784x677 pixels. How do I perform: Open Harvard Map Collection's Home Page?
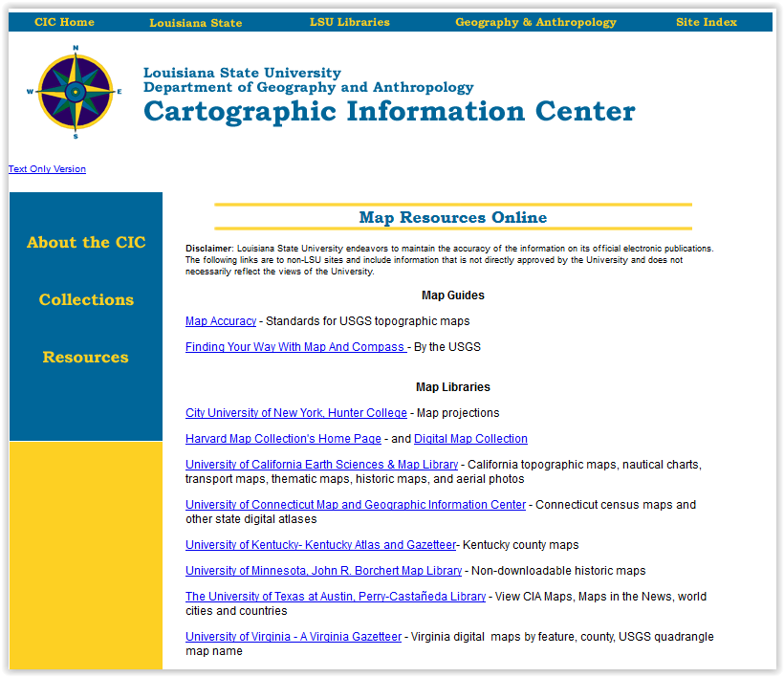click(x=283, y=439)
